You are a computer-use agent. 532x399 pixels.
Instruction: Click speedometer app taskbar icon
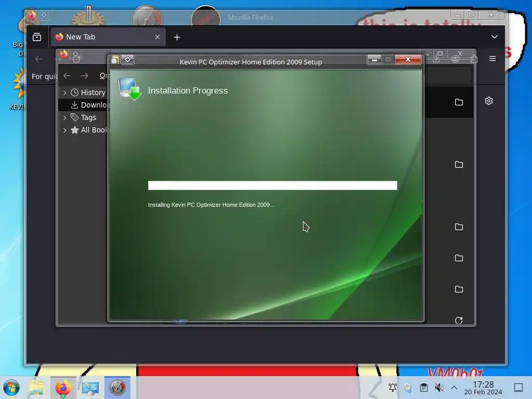117,388
